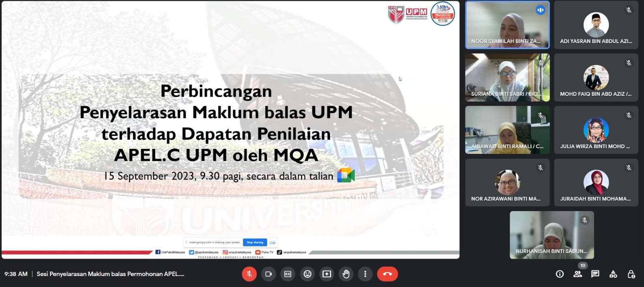
Task: Click Putra TV YouTube icon in slide footer
Action: click(258, 252)
